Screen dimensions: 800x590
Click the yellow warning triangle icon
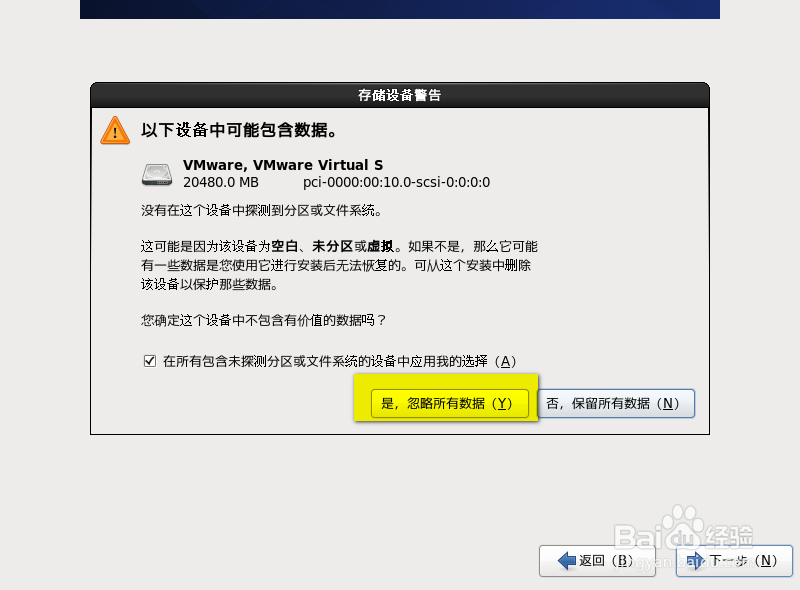tap(115, 130)
